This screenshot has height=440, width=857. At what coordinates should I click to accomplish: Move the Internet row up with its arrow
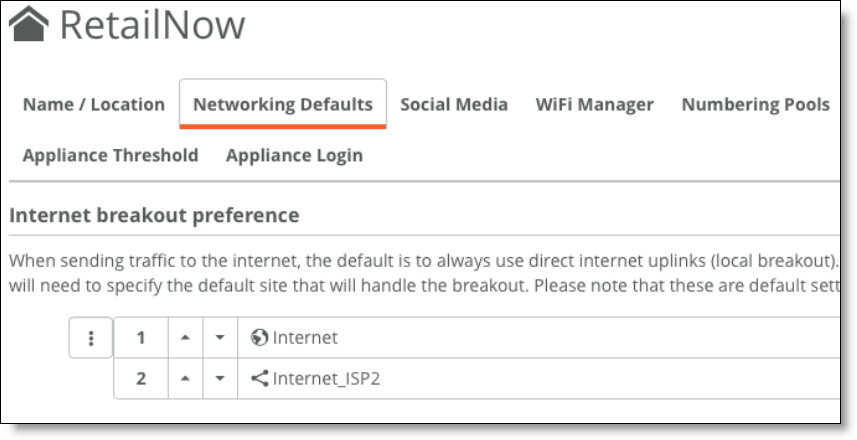click(x=185, y=338)
